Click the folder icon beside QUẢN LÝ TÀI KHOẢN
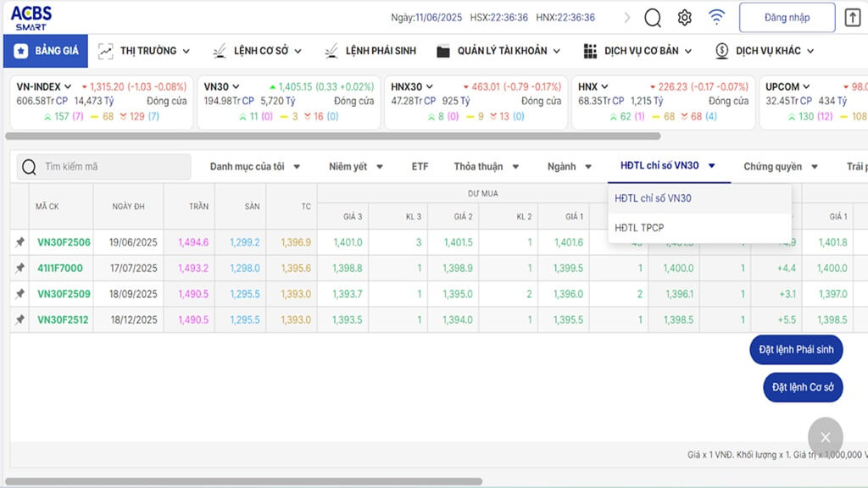 [x=442, y=52]
